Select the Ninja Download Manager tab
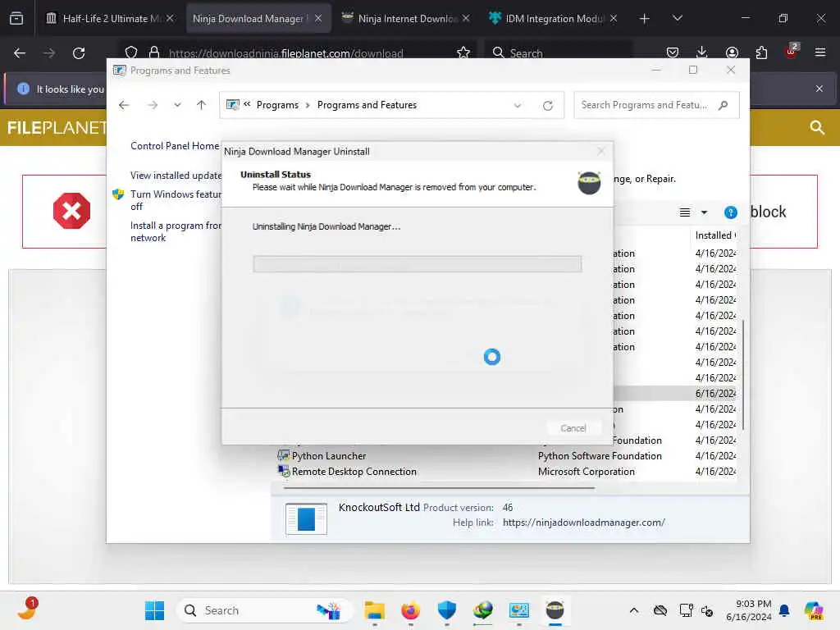 tap(258, 19)
